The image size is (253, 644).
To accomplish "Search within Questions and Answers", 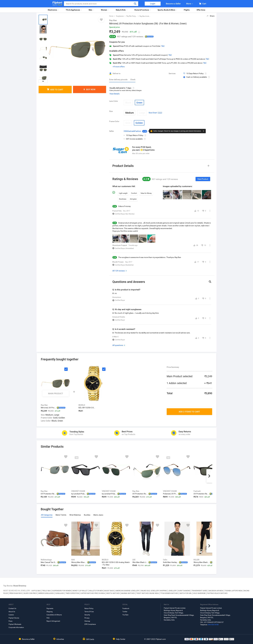I will point(210,282).
